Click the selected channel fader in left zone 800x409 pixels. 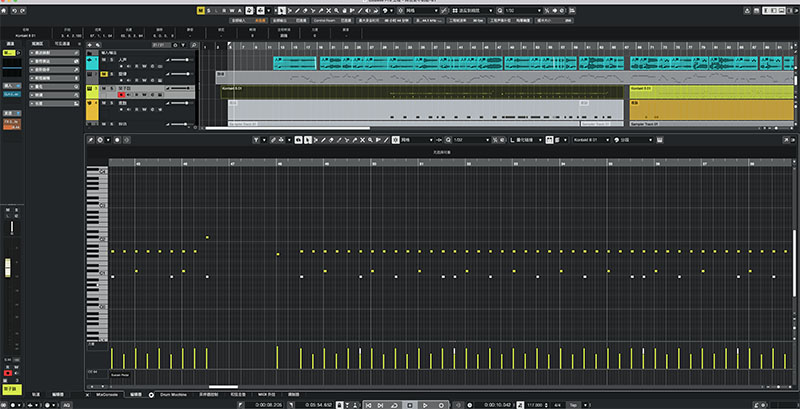8,268
